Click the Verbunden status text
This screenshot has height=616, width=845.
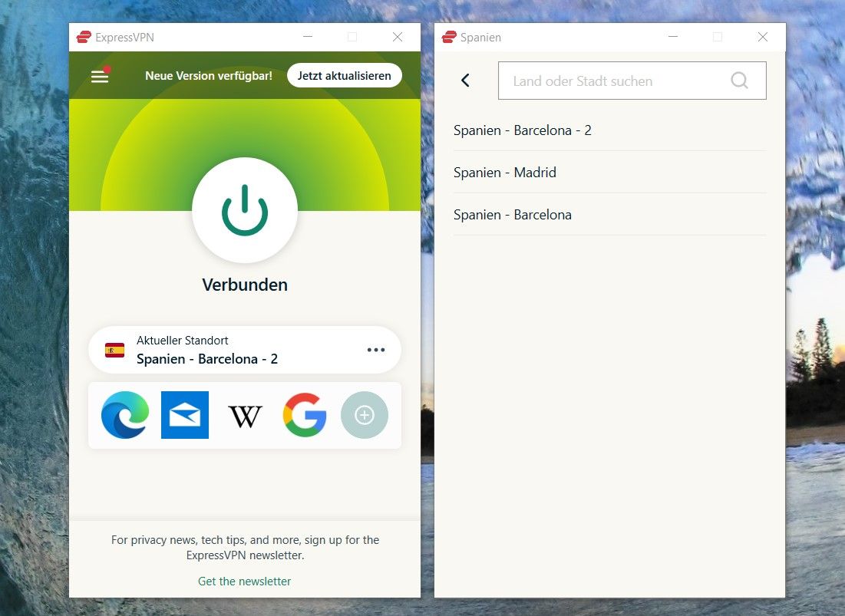tap(245, 285)
